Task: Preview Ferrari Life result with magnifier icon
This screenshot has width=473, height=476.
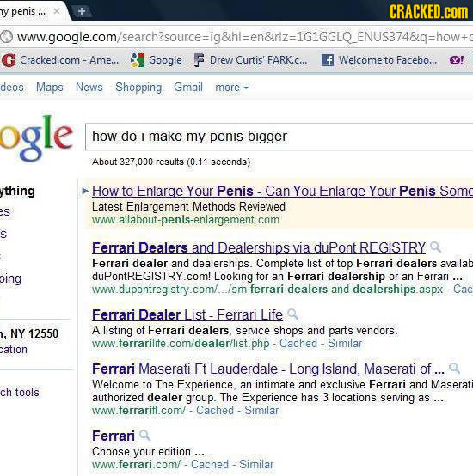Action: pyautogui.click(x=292, y=314)
